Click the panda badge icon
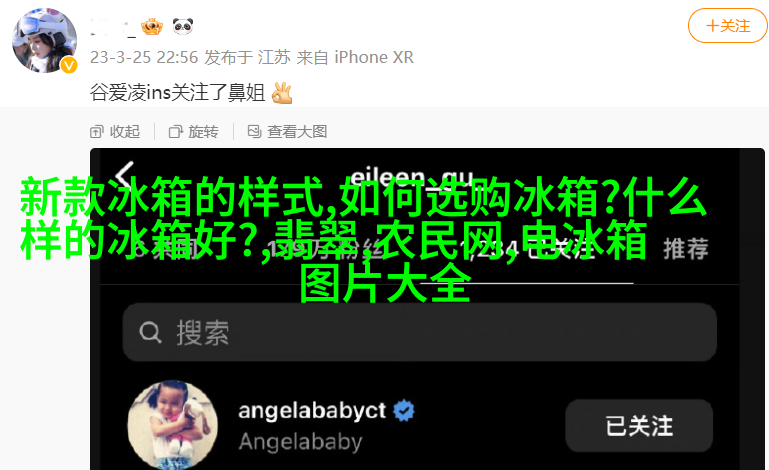This screenshot has height=470, width=769. pyautogui.click(x=183, y=26)
